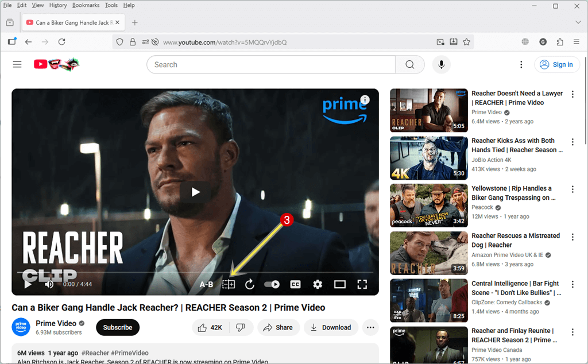The height and width of the screenshot is (364, 588).
Task: Click the #PrimeVideo hashtag
Action: click(x=130, y=353)
